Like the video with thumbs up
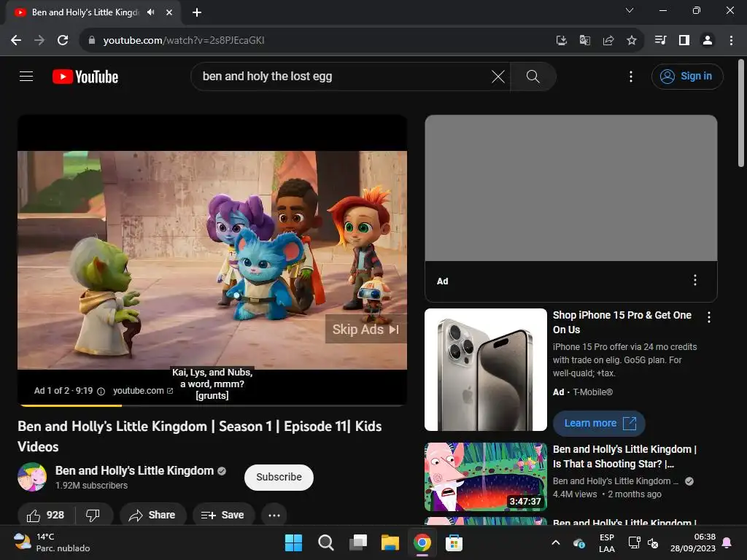Viewport: 747px width, 560px height. [46, 515]
